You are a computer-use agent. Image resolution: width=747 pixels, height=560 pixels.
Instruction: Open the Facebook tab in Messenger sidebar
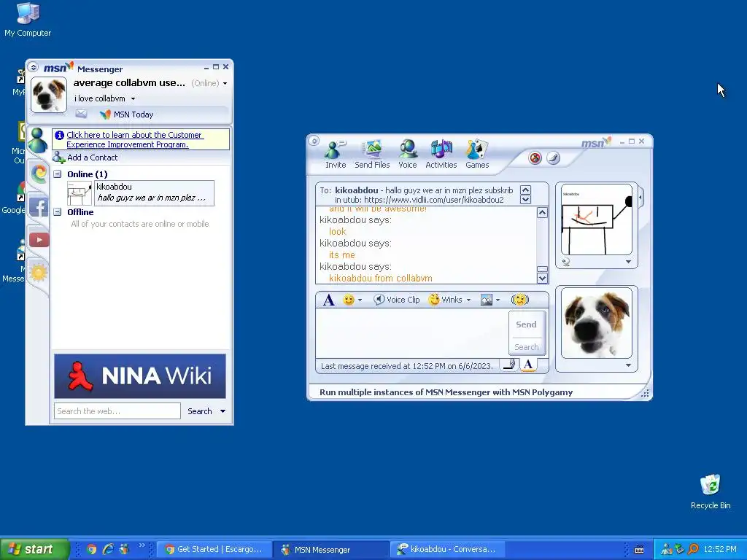coord(39,207)
